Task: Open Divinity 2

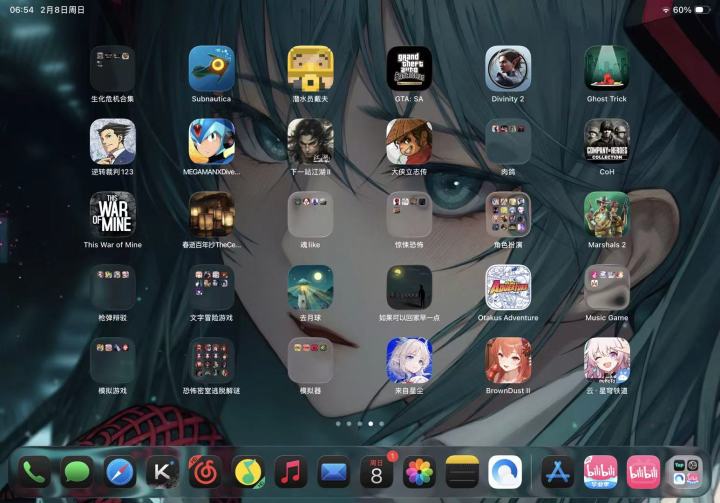Action: tap(508, 68)
